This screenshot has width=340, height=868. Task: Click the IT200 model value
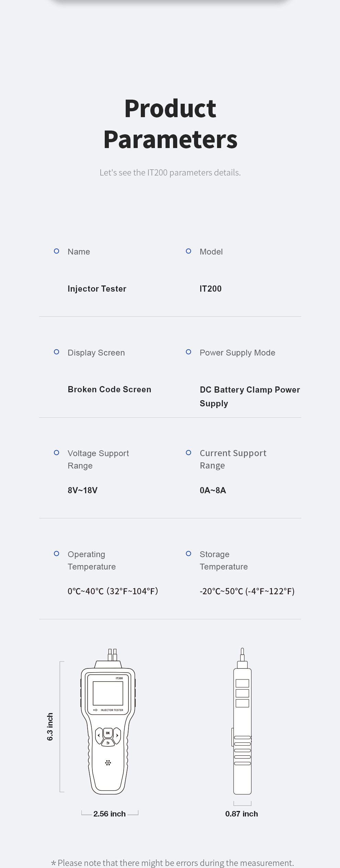tap(211, 289)
